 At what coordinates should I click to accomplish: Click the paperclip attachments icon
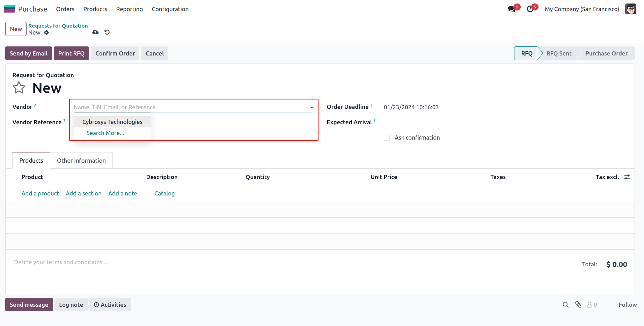pyautogui.click(x=578, y=305)
